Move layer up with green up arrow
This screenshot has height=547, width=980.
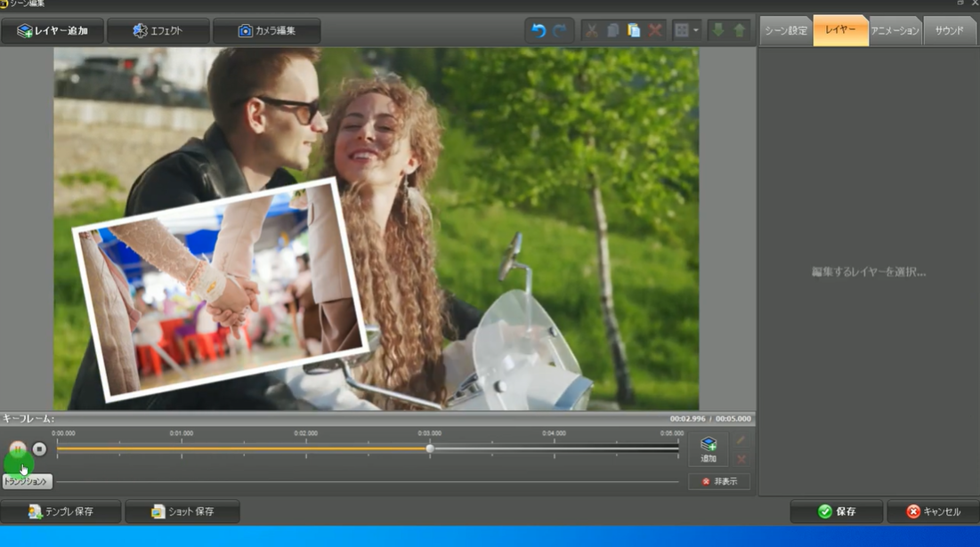740,30
